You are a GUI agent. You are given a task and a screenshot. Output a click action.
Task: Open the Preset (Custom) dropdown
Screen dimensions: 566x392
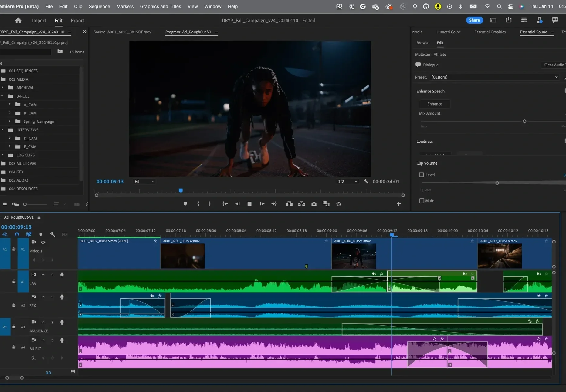[494, 77]
